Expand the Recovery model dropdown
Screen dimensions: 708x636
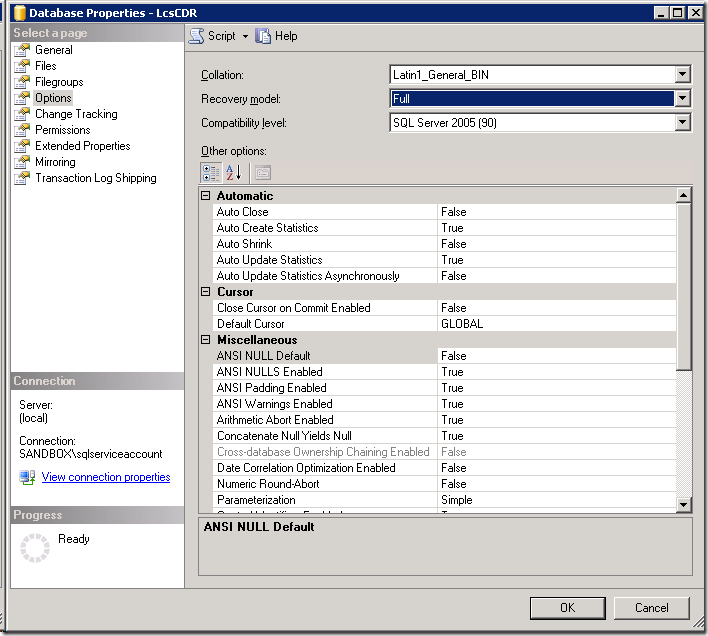(682, 99)
